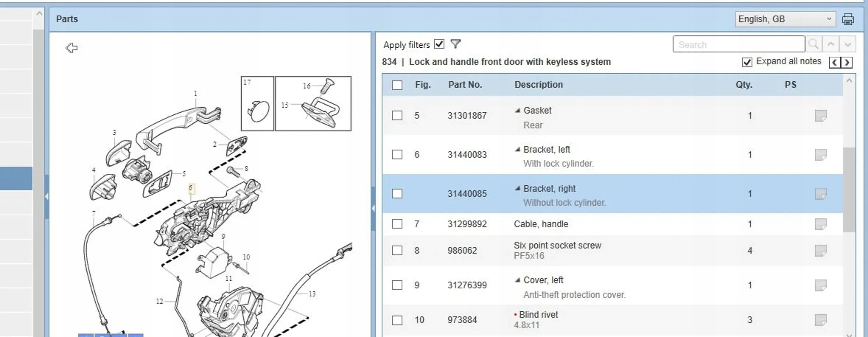Click part number 973884
Image resolution: width=868 pixels, height=337 pixels.
pos(462,320)
